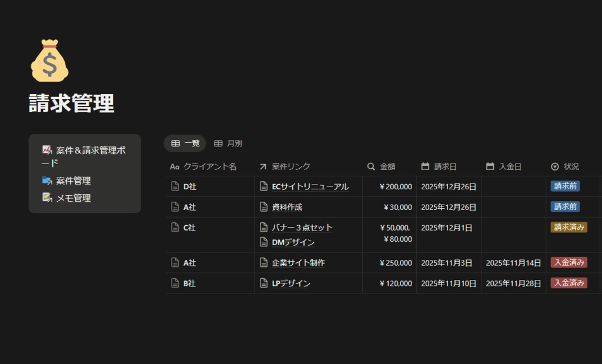Viewport: 602px width, 364px height.
Task: Click the Aa icon on クライアント名 column
Action: click(x=173, y=166)
